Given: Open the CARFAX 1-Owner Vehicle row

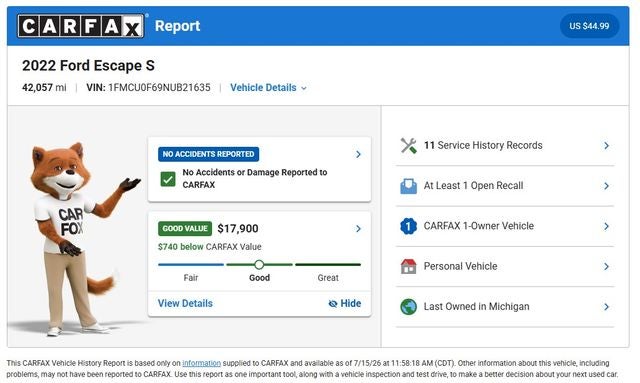Looking at the screenshot, I should click(505, 226).
